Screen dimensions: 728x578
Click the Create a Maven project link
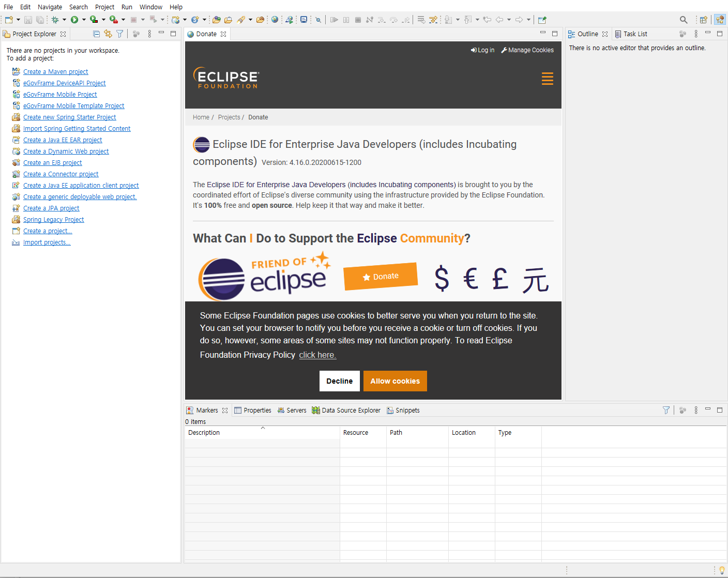point(55,71)
